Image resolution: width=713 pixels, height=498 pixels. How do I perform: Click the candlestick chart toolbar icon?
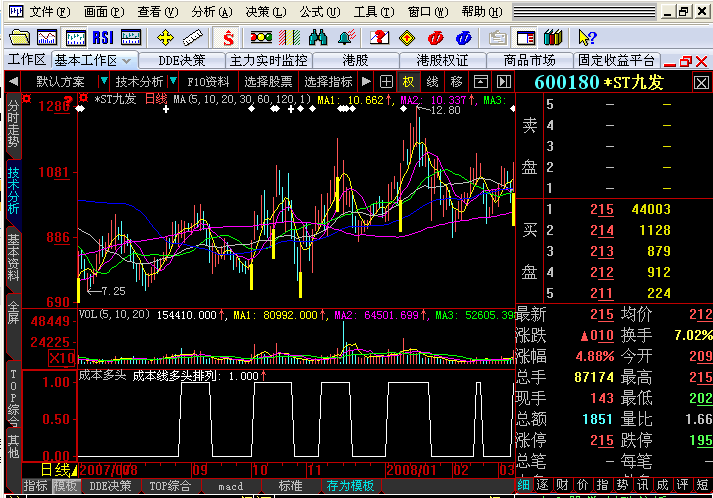tap(75, 37)
